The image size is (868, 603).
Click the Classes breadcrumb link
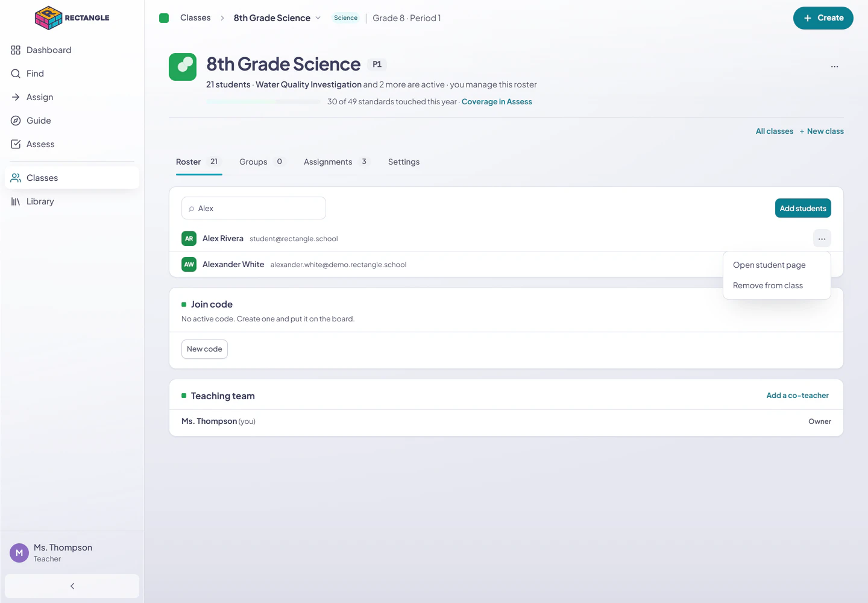click(x=195, y=18)
